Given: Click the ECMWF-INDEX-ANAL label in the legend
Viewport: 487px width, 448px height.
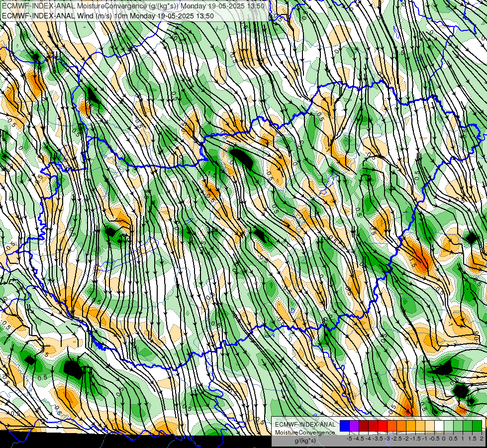Looking at the screenshot, I should (305, 425).
